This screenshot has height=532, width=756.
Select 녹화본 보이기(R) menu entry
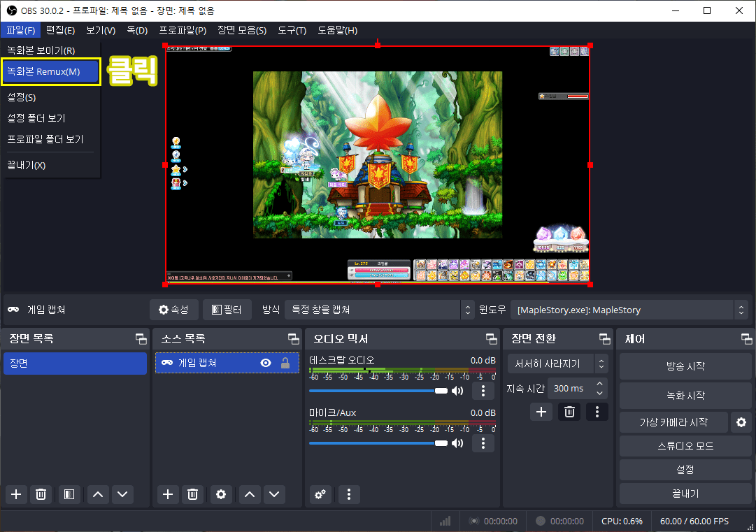50,50
